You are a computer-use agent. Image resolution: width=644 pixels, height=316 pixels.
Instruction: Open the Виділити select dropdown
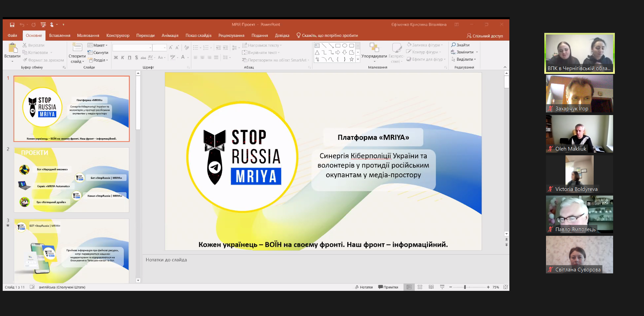[x=464, y=59]
